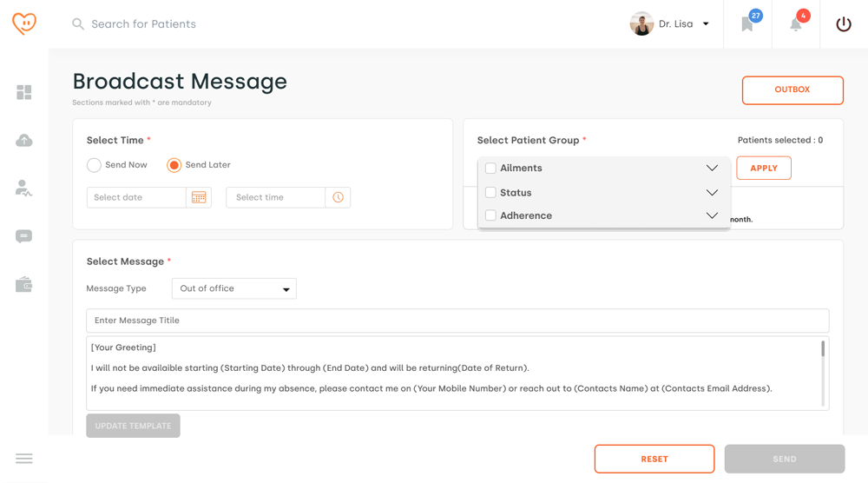Image resolution: width=868 pixels, height=483 pixels.
Task: Check the Adherence checkbox
Action: tap(490, 215)
